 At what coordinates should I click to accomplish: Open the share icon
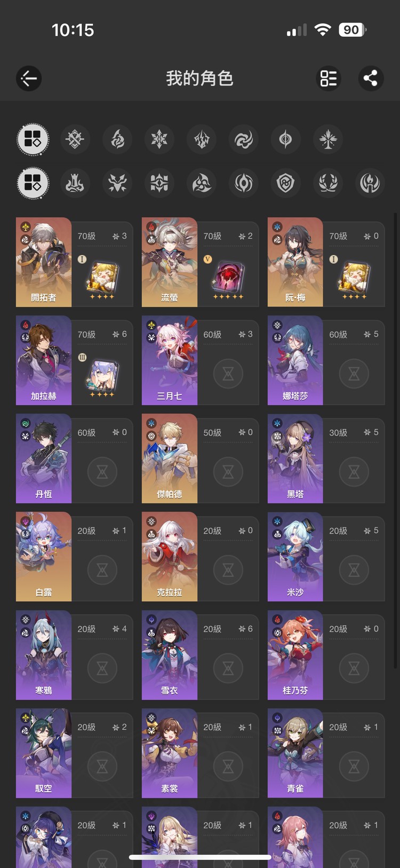[x=370, y=78]
